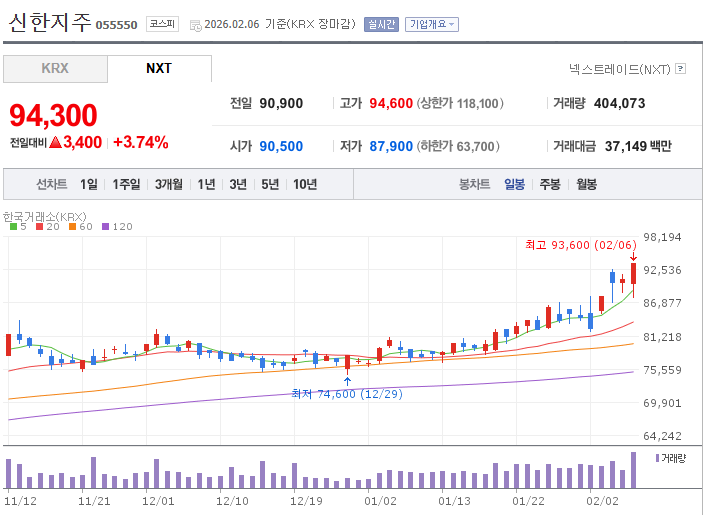Select the 월봉 monthly candle chart
This screenshot has width=703, height=515.
click(586, 184)
